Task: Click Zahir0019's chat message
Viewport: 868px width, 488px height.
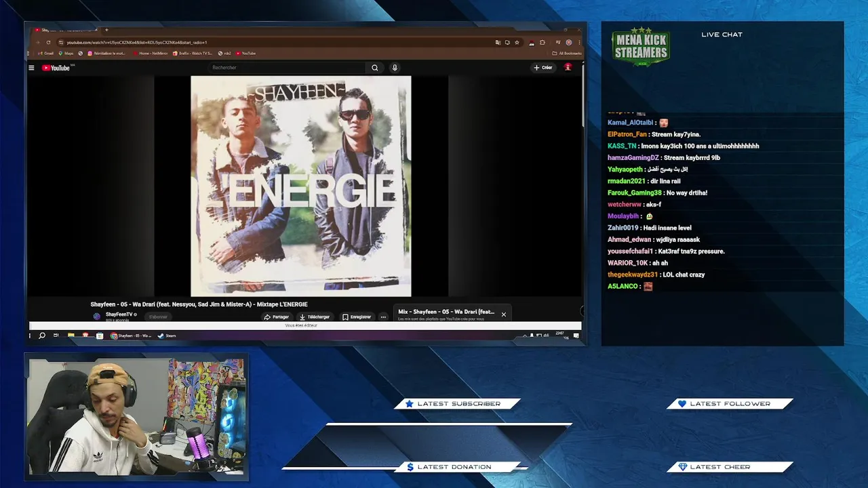Action: tap(650, 228)
